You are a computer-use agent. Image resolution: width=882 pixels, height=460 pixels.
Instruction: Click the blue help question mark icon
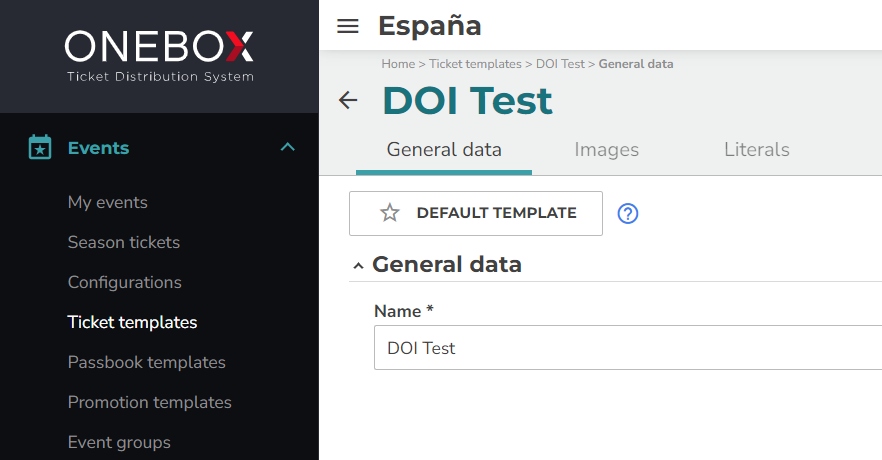click(628, 213)
